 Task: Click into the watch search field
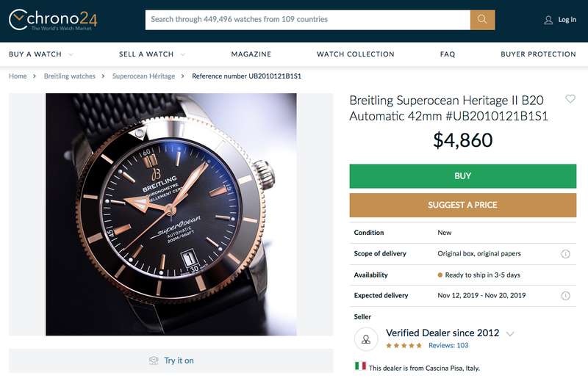pyautogui.click(x=307, y=20)
